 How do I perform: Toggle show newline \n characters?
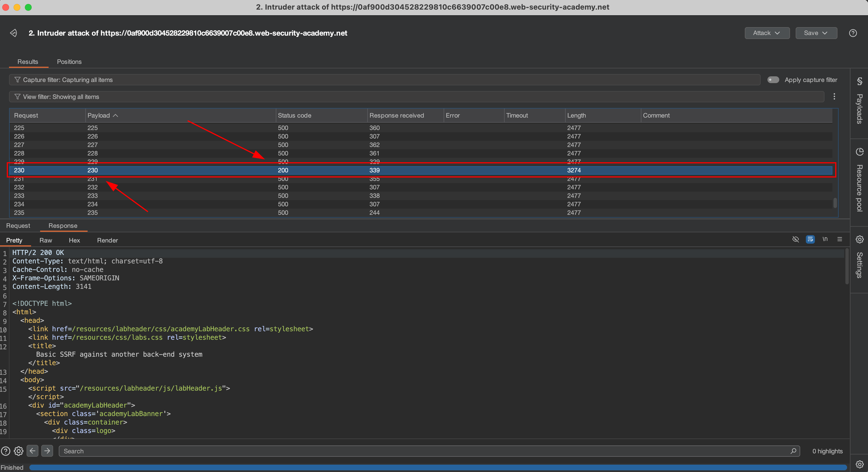825,239
